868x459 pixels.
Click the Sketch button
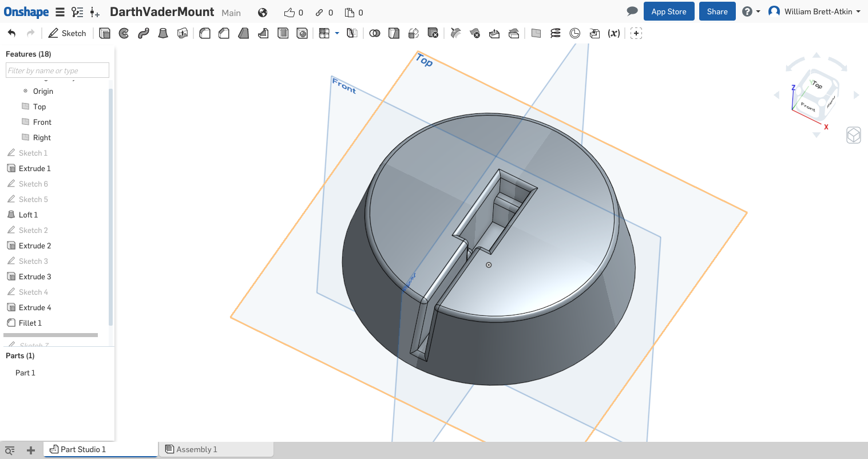[x=67, y=33]
